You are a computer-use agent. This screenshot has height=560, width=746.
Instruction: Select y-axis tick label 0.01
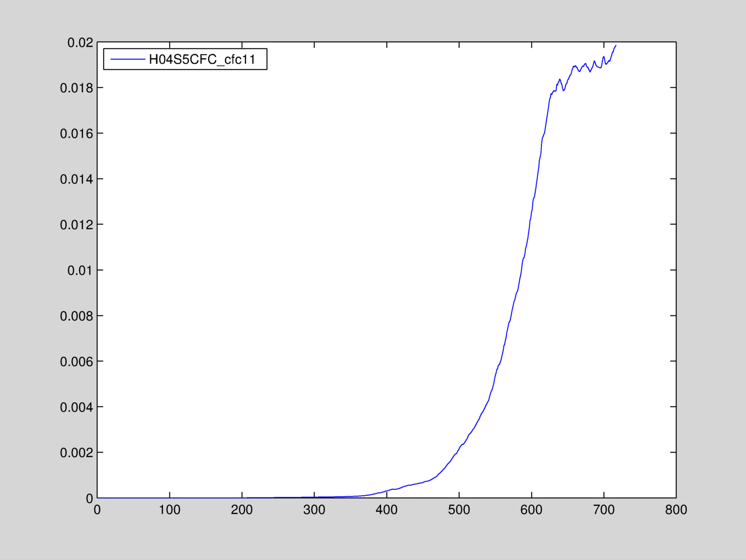[80, 270]
